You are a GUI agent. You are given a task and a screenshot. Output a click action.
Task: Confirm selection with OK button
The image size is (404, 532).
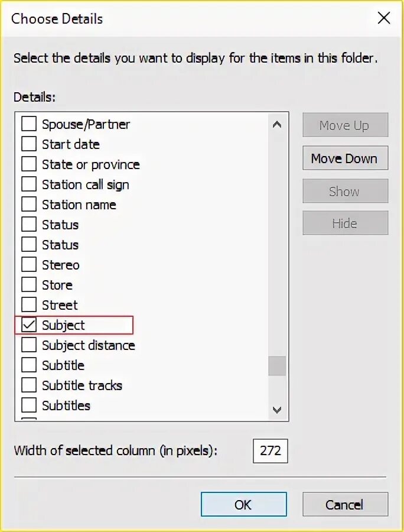pyautogui.click(x=244, y=505)
